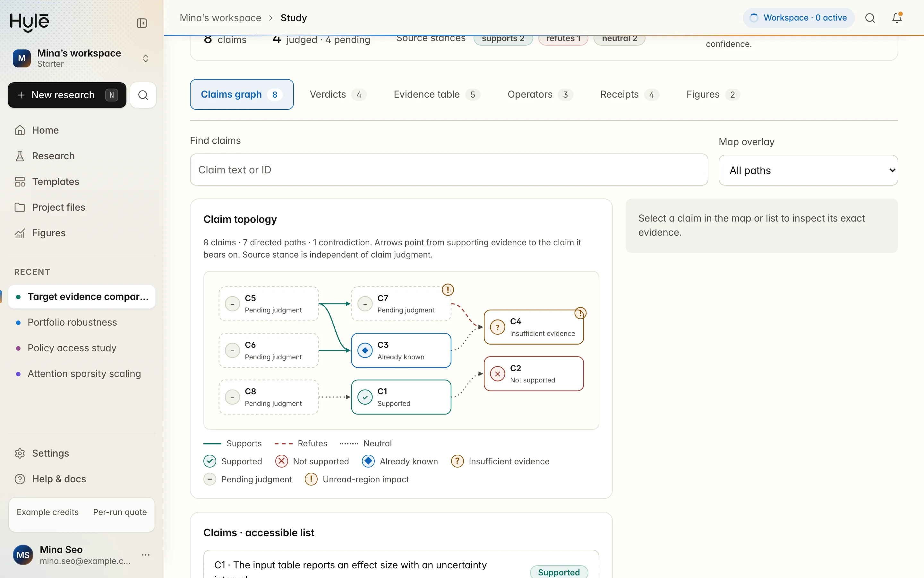Focus the Claim text or ID field
The height and width of the screenshot is (578, 924).
pyautogui.click(x=449, y=170)
